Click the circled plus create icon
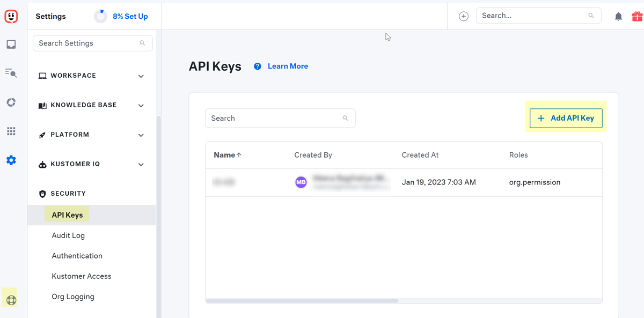The image size is (644, 318). [x=464, y=17]
